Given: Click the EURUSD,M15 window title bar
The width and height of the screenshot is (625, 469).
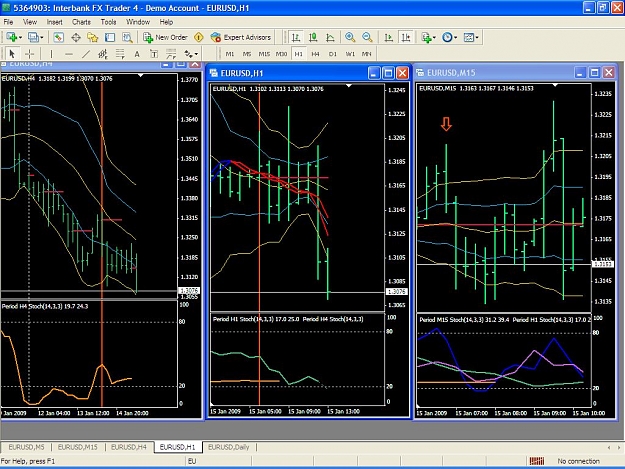Looking at the screenshot, I should pos(516,73).
